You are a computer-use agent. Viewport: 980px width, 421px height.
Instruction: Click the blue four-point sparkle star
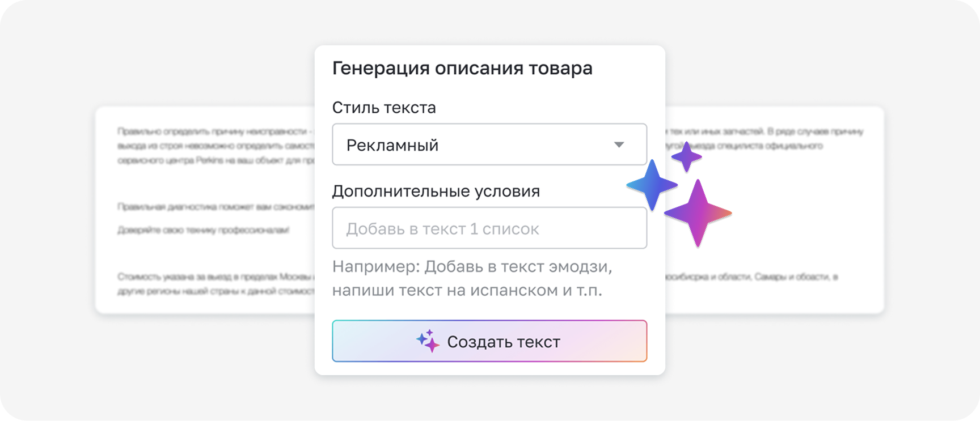(x=652, y=185)
